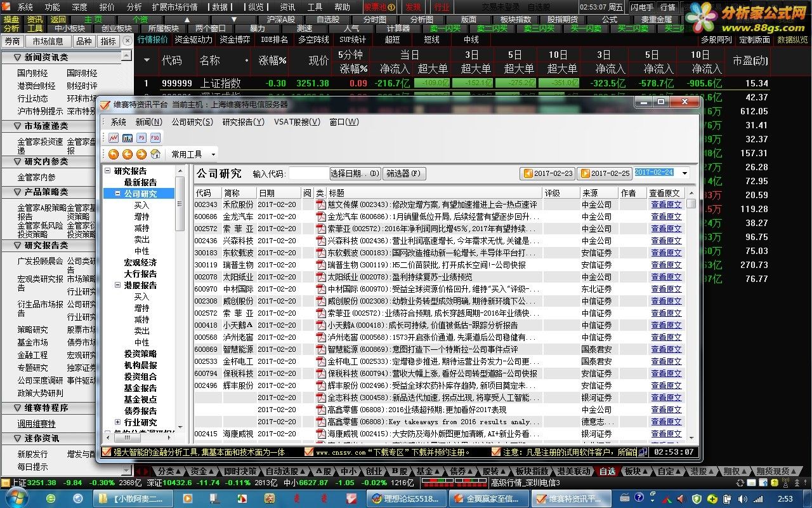Click the tree panel vertical scrollbar
Image resolution: width=812 pixels, height=508 pixels.
tap(180, 298)
